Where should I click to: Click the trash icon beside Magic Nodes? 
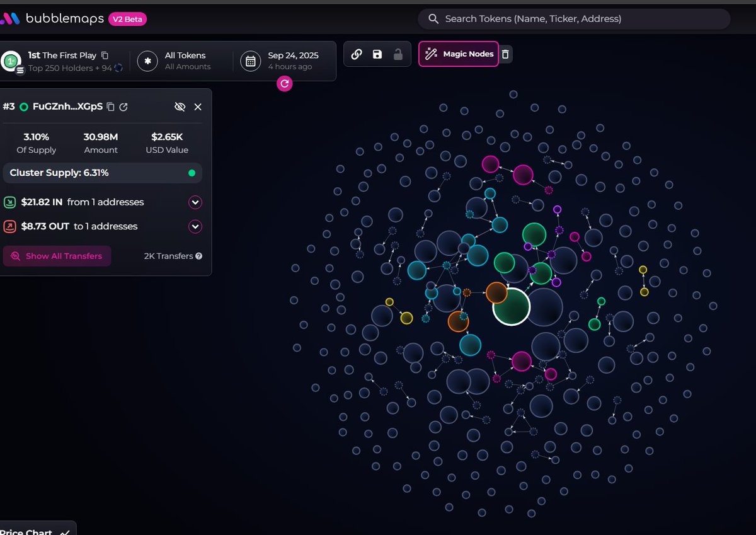pyautogui.click(x=505, y=54)
